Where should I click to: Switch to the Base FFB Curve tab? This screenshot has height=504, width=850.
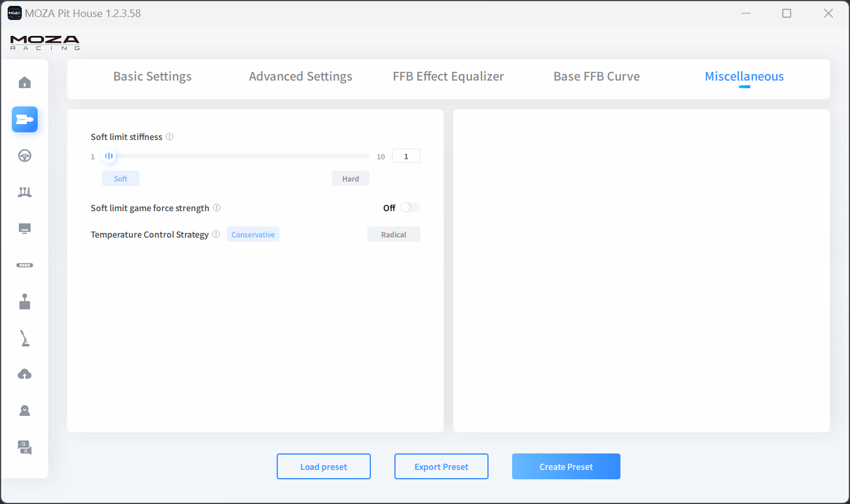click(596, 76)
